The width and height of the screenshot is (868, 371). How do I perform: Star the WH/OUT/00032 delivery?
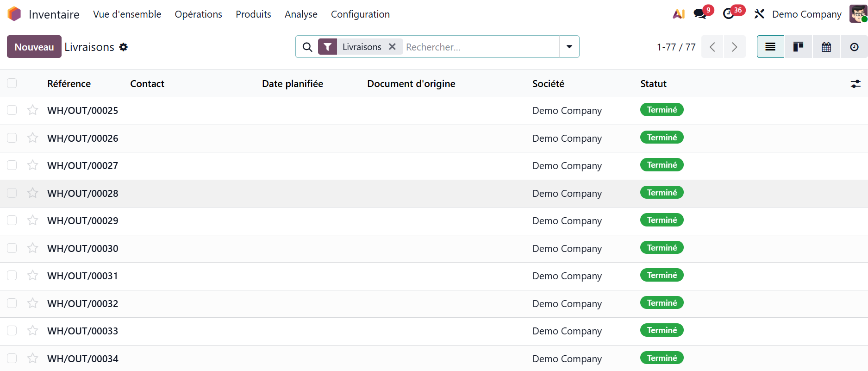(x=32, y=303)
